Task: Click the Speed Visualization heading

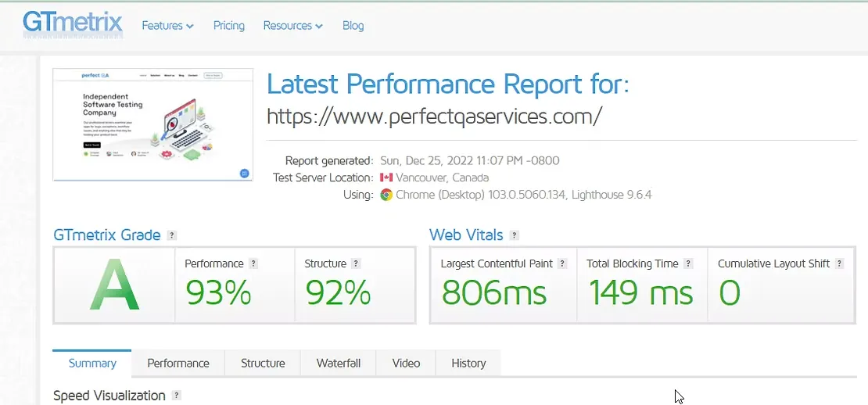Action: tap(109, 396)
